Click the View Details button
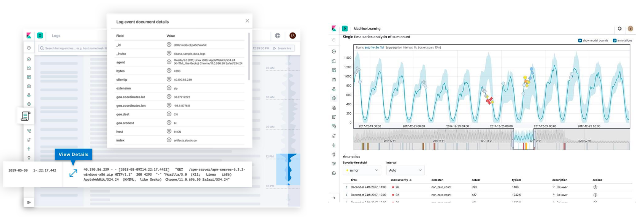Viewport: 644px width, 220px height. click(74, 154)
